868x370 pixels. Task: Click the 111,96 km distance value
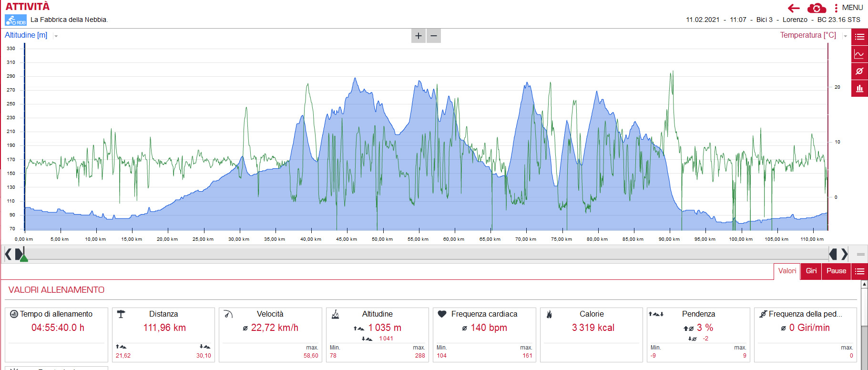click(x=164, y=328)
